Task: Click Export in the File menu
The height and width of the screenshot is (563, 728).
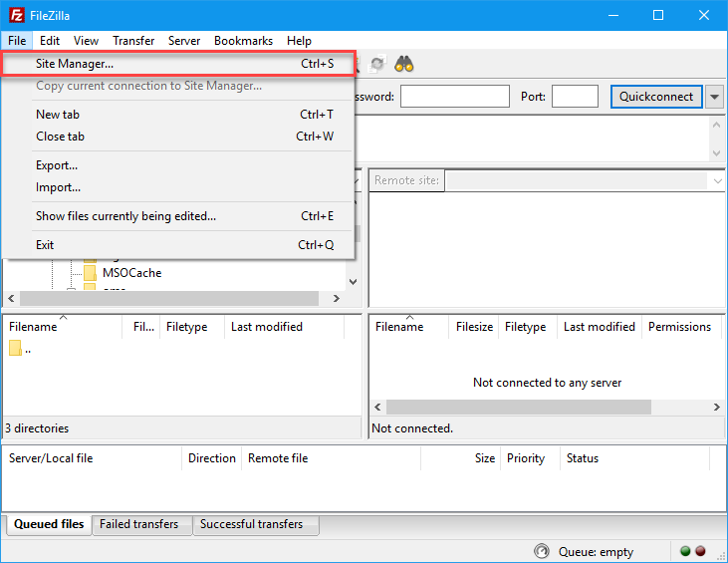Action: (x=57, y=165)
